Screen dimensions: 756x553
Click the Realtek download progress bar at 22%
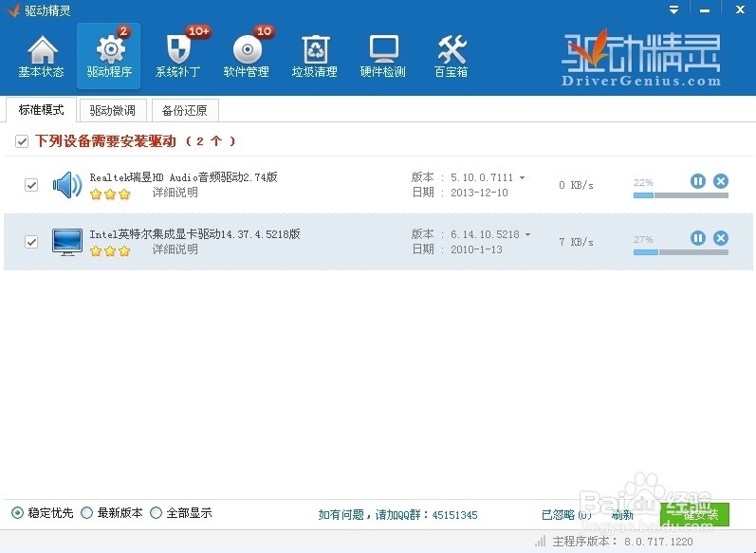(x=681, y=195)
